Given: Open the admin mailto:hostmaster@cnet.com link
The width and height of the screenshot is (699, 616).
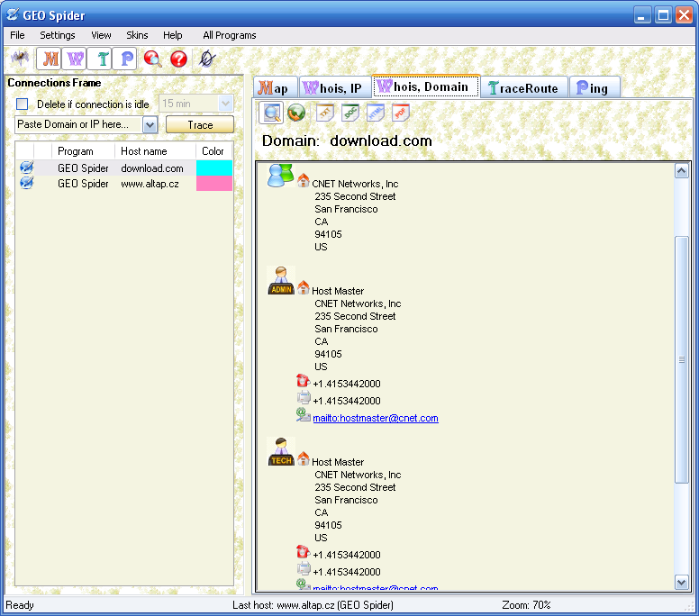Looking at the screenshot, I should 376,418.
